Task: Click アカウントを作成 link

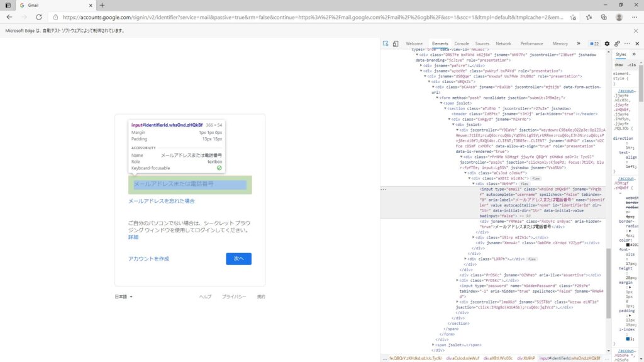Action: pos(148,259)
